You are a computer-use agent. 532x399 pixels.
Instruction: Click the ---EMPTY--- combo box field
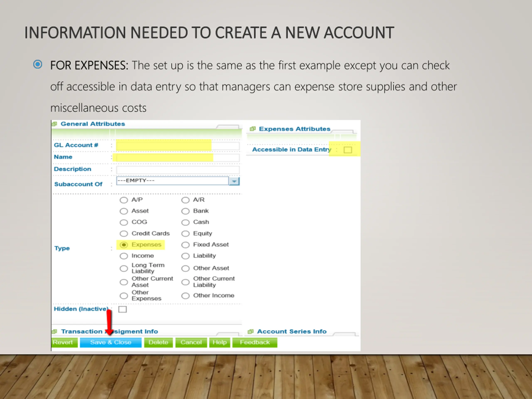pos(172,181)
